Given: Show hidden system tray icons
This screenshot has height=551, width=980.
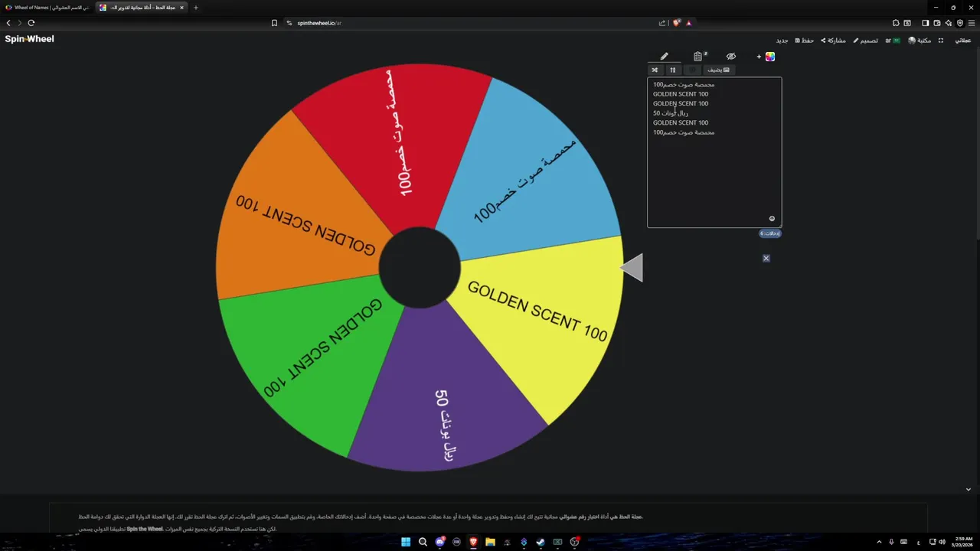Looking at the screenshot, I should pyautogui.click(x=879, y=542).
